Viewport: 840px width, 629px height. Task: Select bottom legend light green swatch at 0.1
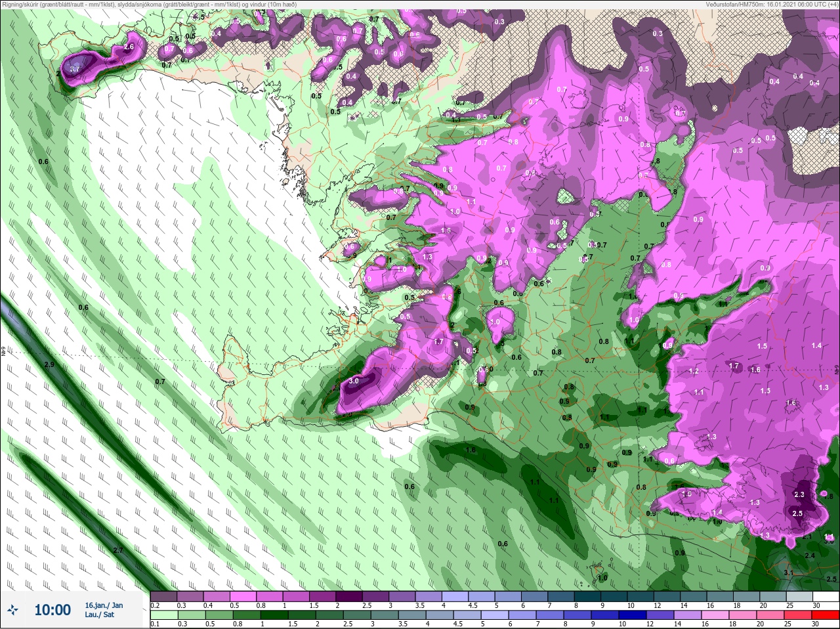[x=163, y=615]
